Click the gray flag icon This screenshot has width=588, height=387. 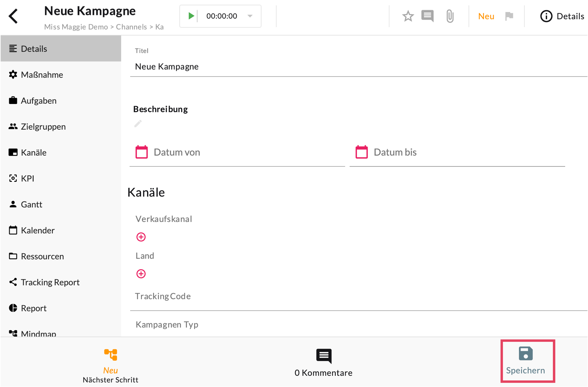(509, 16)
